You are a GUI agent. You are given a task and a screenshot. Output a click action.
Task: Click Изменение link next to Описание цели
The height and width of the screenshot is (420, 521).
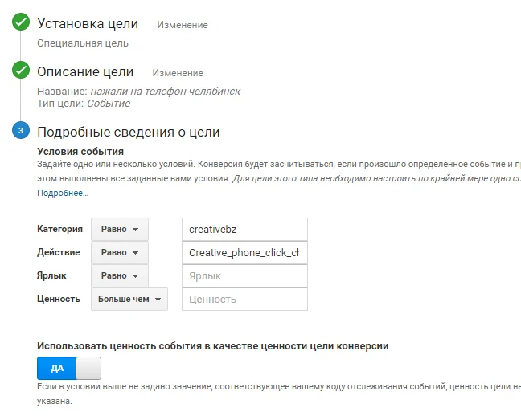[178, 73]
